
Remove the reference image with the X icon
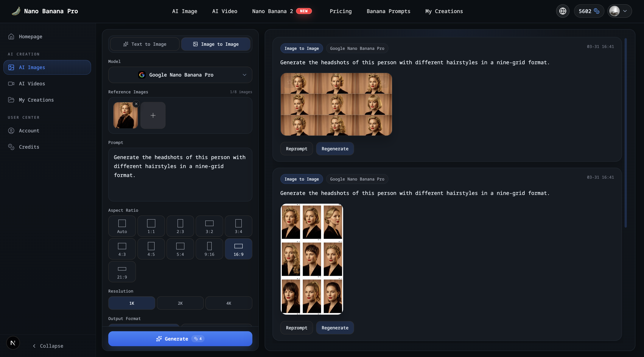pyautogui.click(x=136, y=104)
